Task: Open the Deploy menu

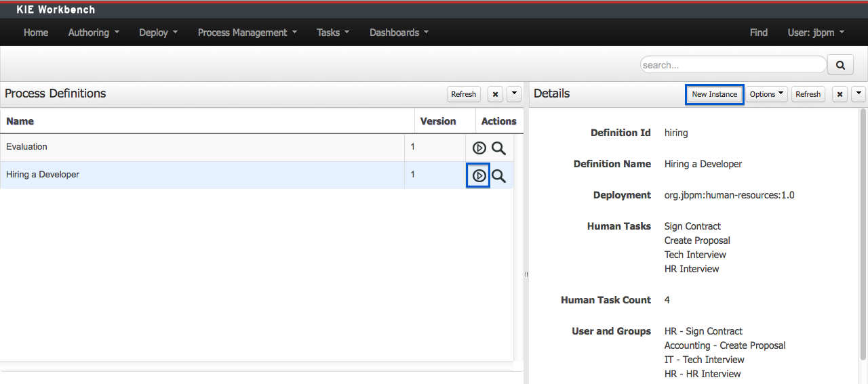Action: pyautogui.click(x=158, y=33)
